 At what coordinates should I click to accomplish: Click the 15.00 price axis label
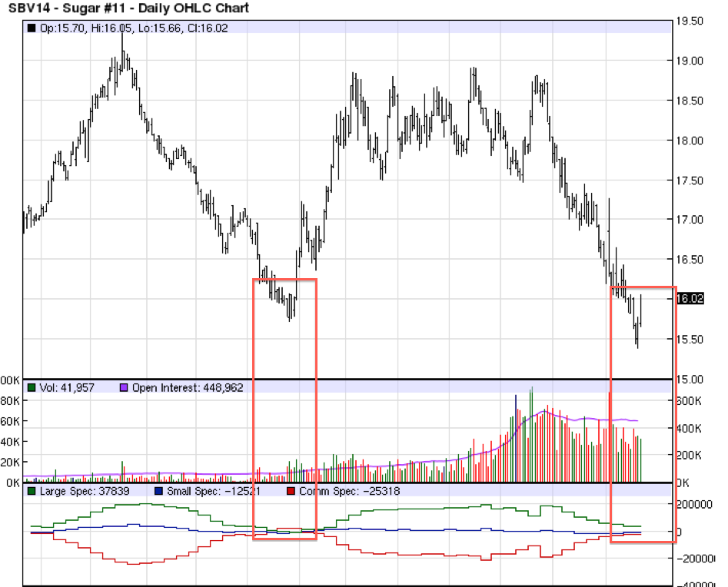click(x=690, y=379)
